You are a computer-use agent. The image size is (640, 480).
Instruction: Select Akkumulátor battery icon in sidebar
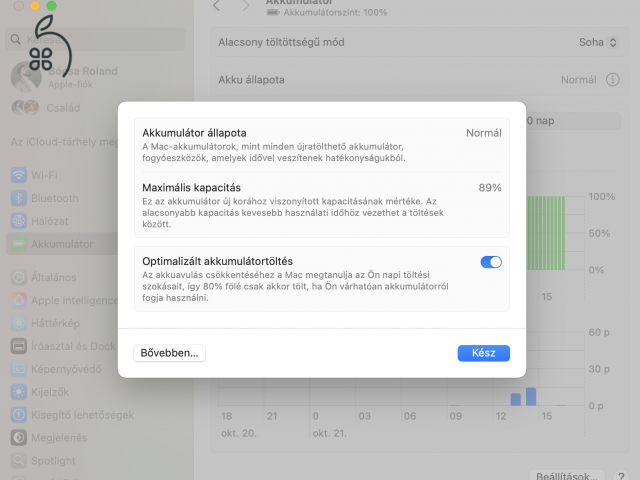click(19, 244)
